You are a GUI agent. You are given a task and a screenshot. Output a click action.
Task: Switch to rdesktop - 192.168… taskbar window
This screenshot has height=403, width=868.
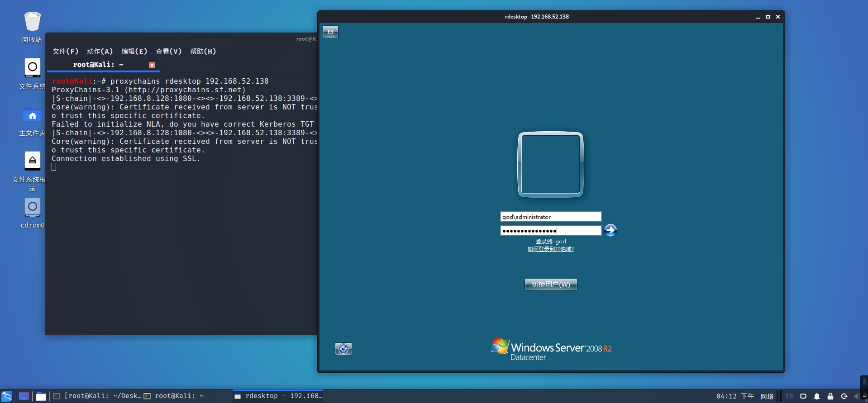tap(278, 396)
